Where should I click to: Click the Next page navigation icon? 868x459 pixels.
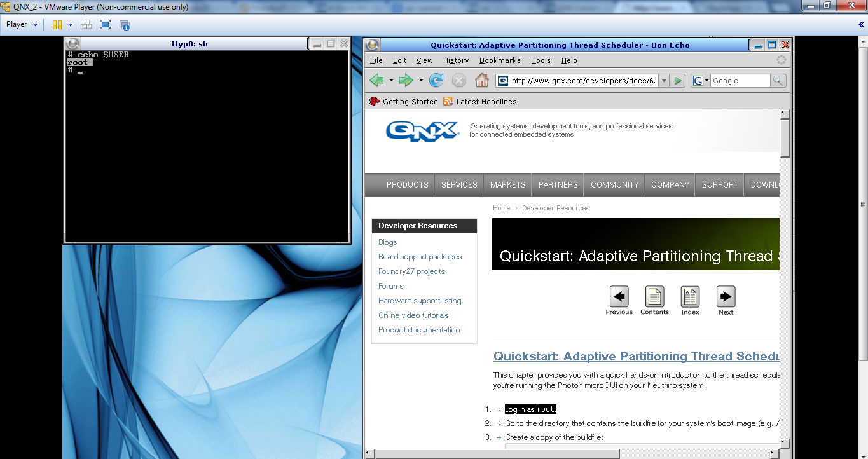(x=726, y=300)
